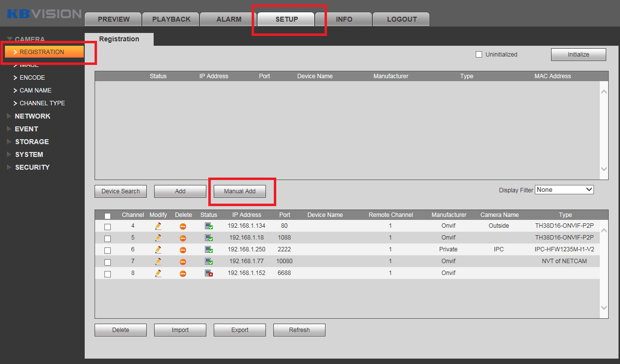Open the ALARM tab
This screenshot has height=364, width=620.
click(228, 19)
